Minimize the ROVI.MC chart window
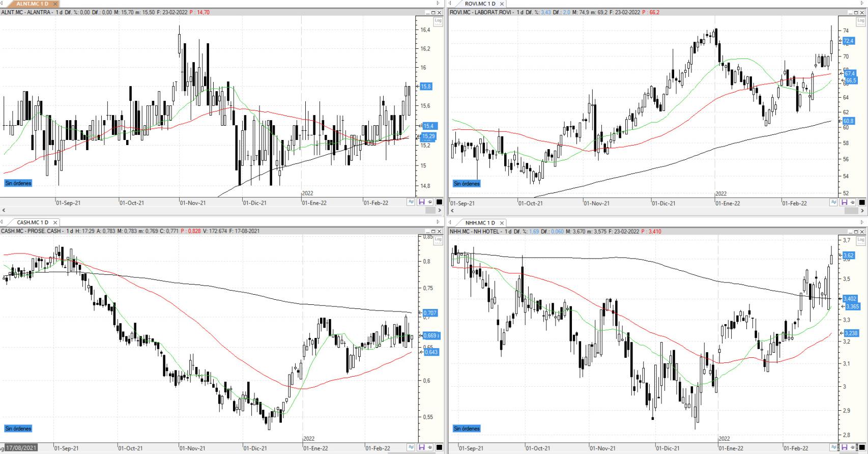868x454 pixels. pos(850,12)
